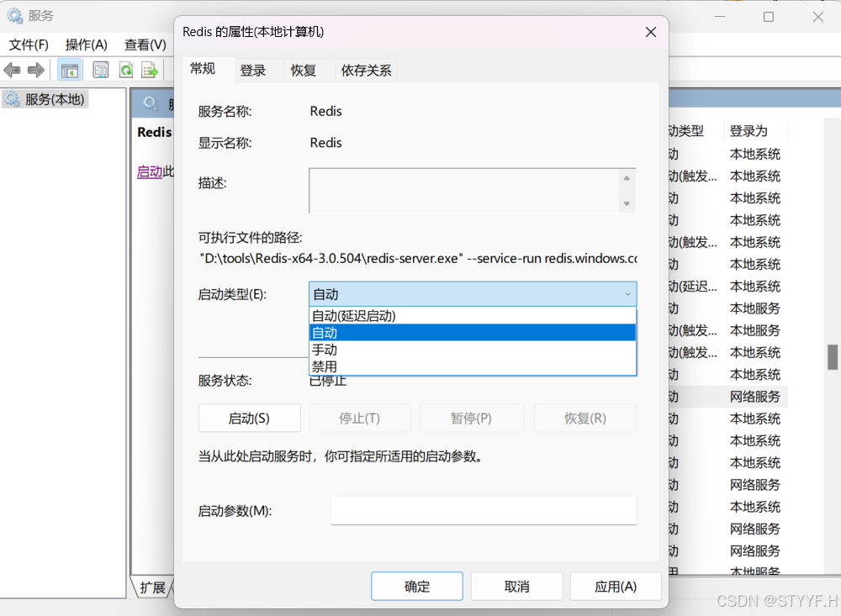Image resolution: width=841 pixels, height=616 pixels.
Task: Select 服务(本地) tree node
Action: (x=45, y=99)
